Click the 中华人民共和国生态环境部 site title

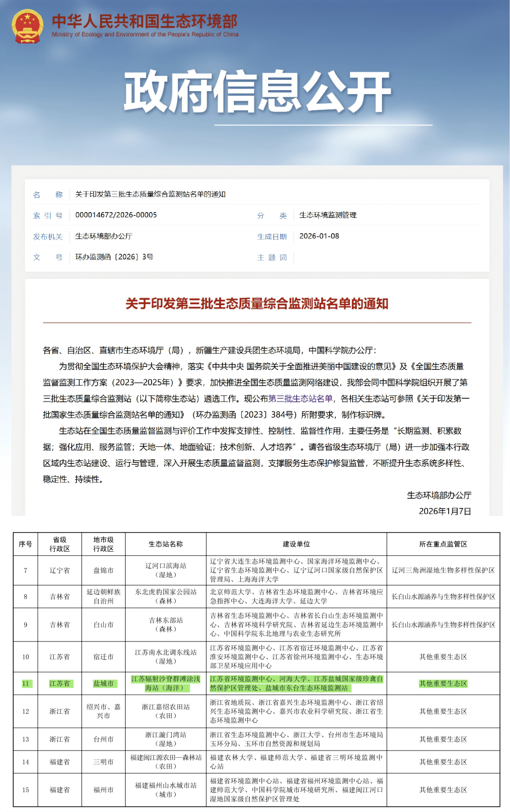coord(144,21)
